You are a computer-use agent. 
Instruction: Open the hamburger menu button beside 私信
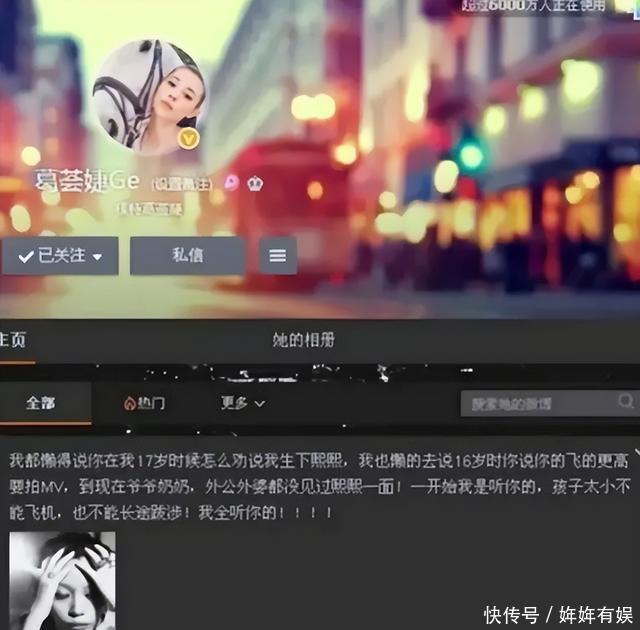tap(278, 256)
